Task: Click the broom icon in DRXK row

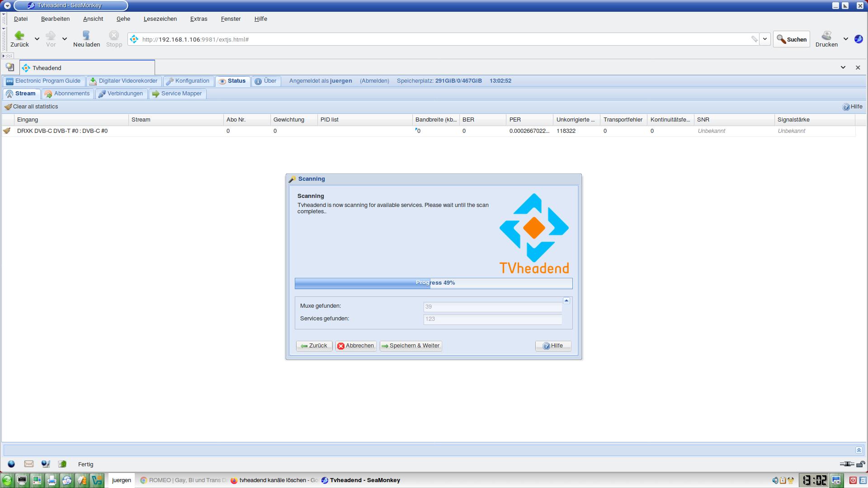Action: [7, 131]
